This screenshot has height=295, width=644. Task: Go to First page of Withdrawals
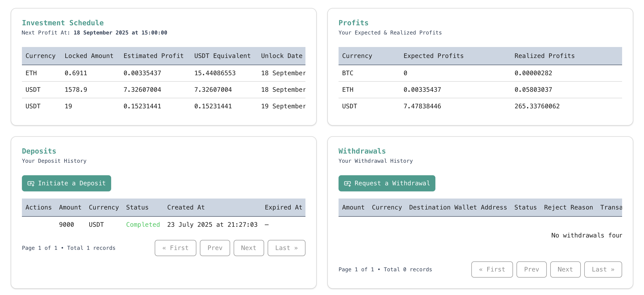492,269
